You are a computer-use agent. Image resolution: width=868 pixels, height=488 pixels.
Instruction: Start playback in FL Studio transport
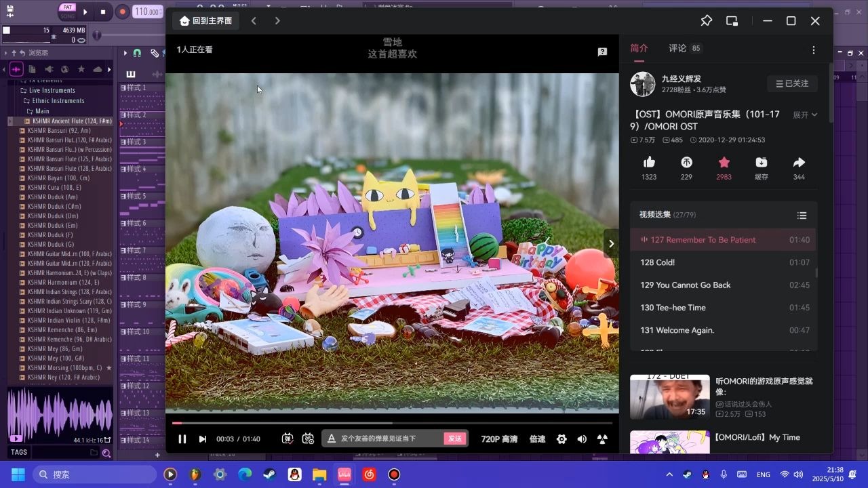point(85,12)
